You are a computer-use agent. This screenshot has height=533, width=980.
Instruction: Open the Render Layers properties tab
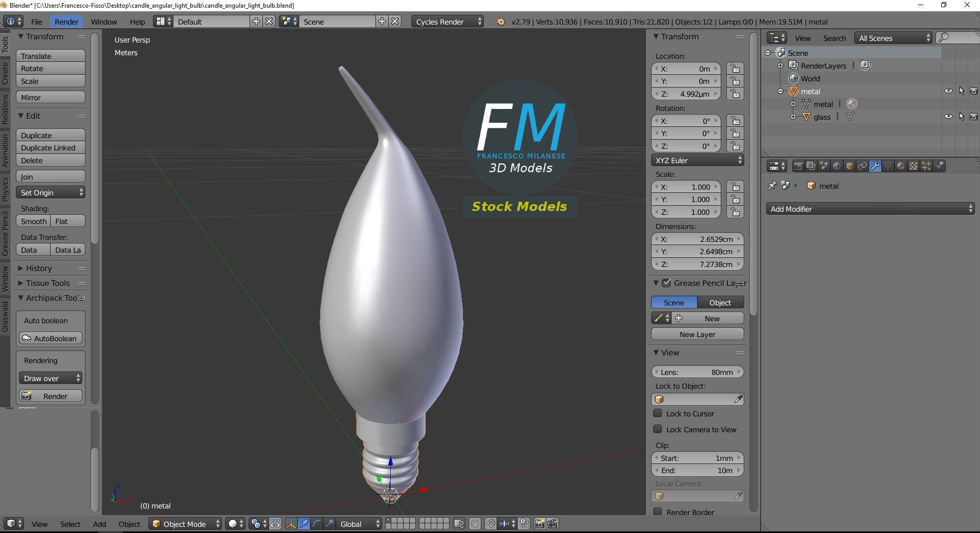pyautogui.click(x=811, y=166)
